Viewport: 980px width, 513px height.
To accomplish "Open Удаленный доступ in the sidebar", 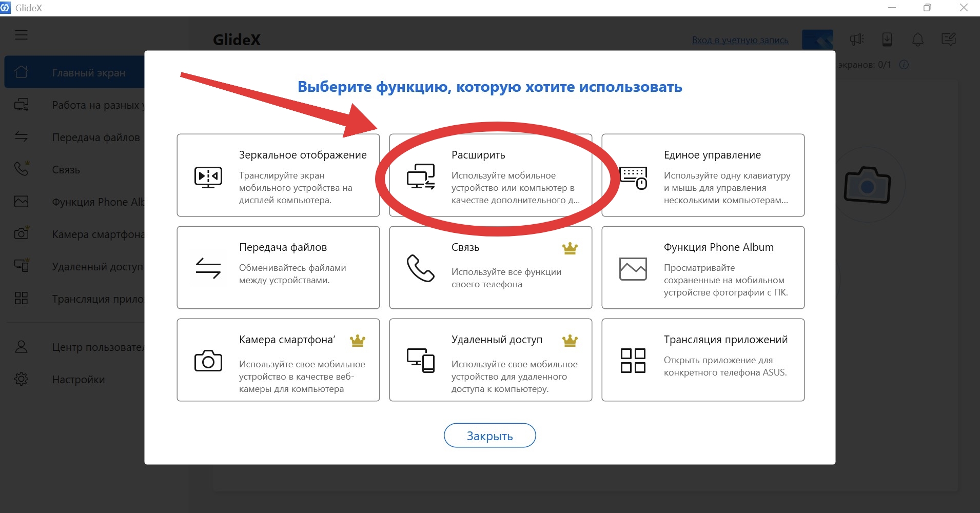I will (74, 266).
